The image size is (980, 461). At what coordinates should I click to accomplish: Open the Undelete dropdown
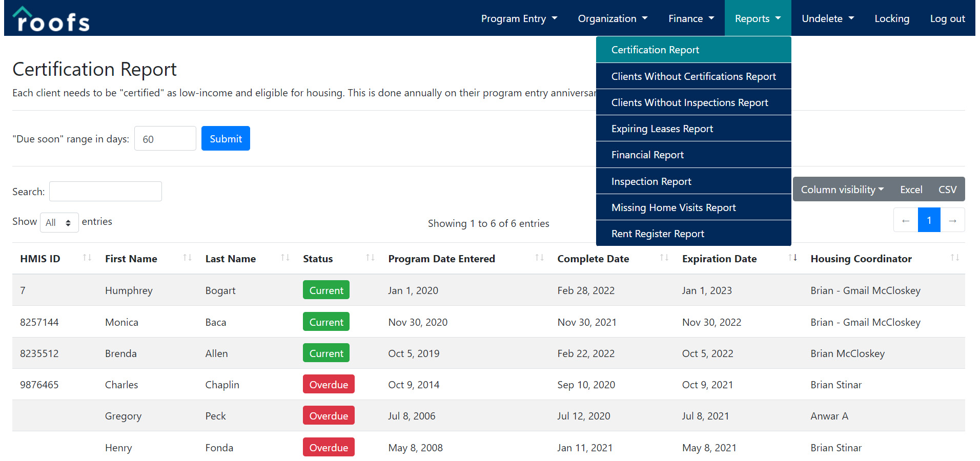coord(828,18)
